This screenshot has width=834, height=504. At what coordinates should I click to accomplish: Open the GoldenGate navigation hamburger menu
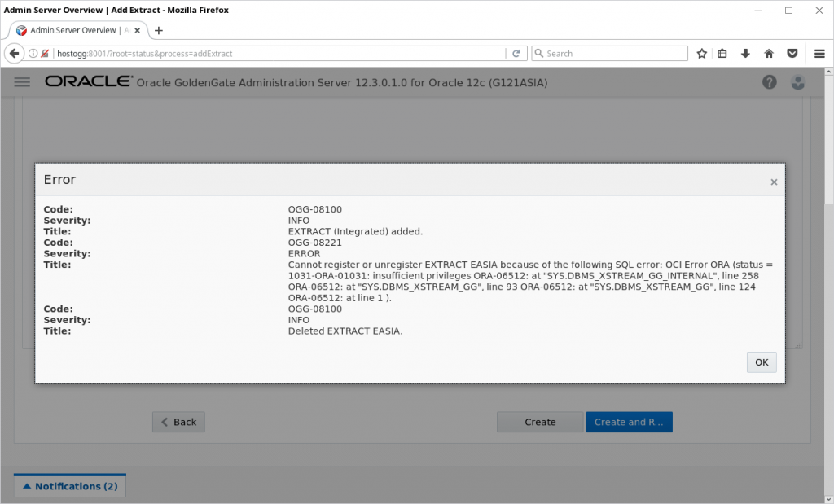pyautogui.click(x=21, y=81)
